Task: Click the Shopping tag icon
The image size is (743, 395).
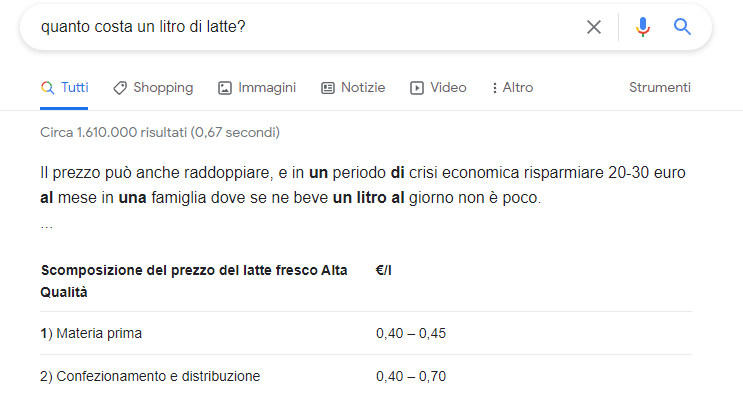Action: pyautogui.click(x=120, y=88)
